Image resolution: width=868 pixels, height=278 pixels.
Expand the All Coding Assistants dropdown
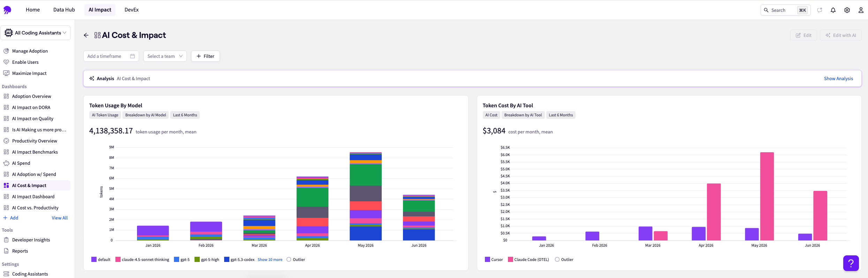pos(35,33)
